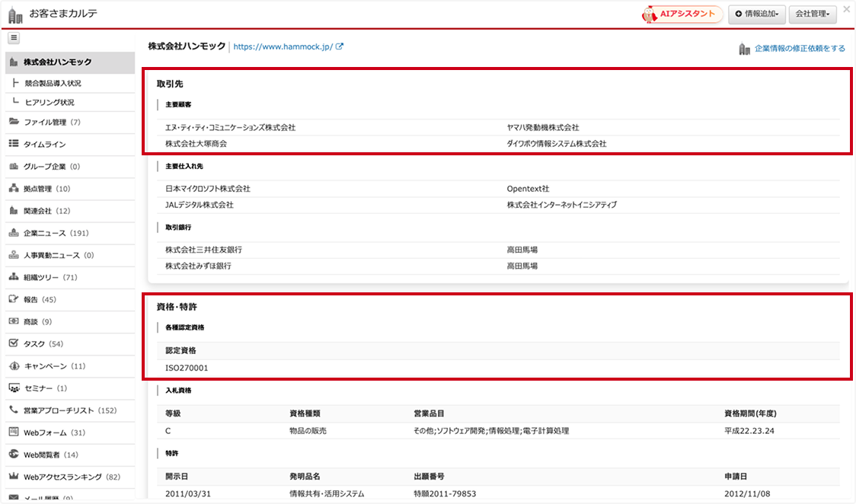The width and height of the screenshot is (856, 504).
Task: Close the panel with the X button
Action: coord(847,9)
